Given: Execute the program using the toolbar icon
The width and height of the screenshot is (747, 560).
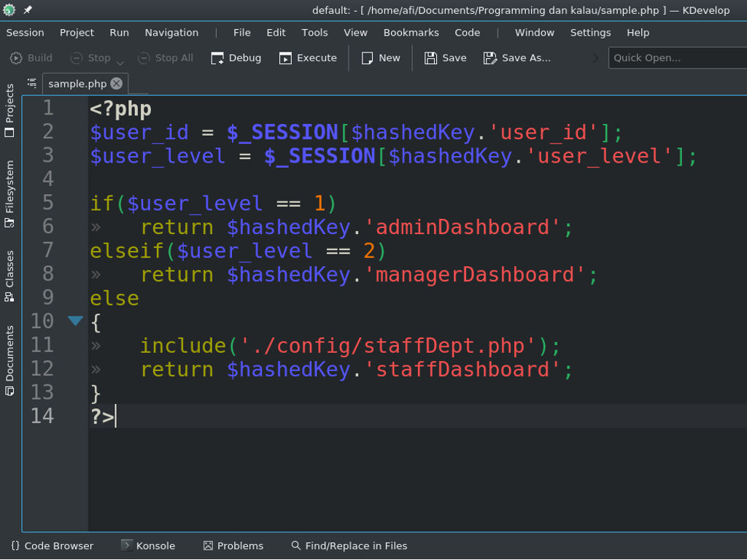Looking at the screenshot, I should pos(307,58).
